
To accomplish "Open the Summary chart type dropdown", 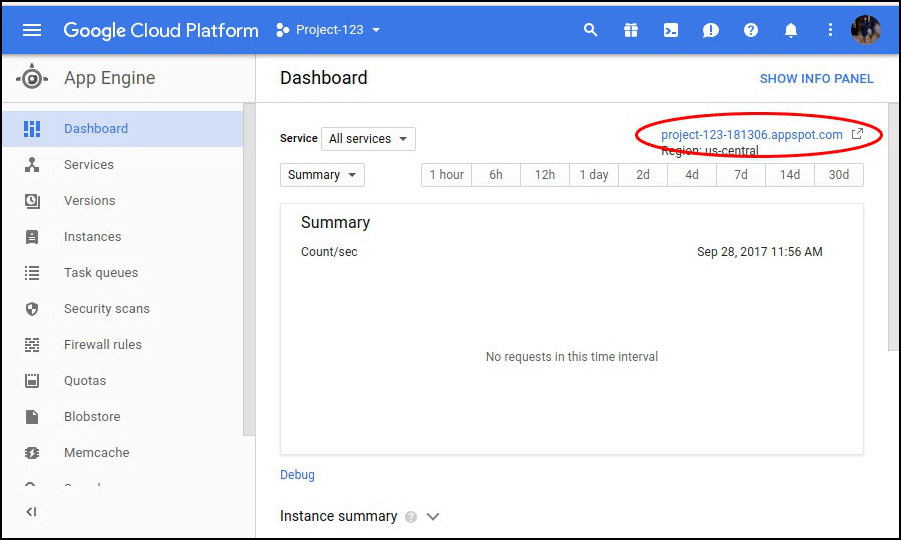I will coord(322,175).
